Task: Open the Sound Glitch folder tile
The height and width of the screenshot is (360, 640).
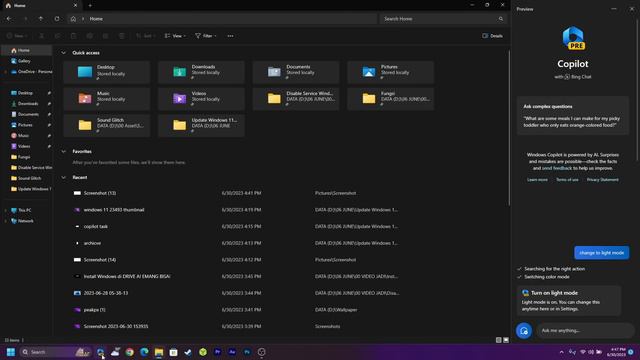Action: point(107,125)
